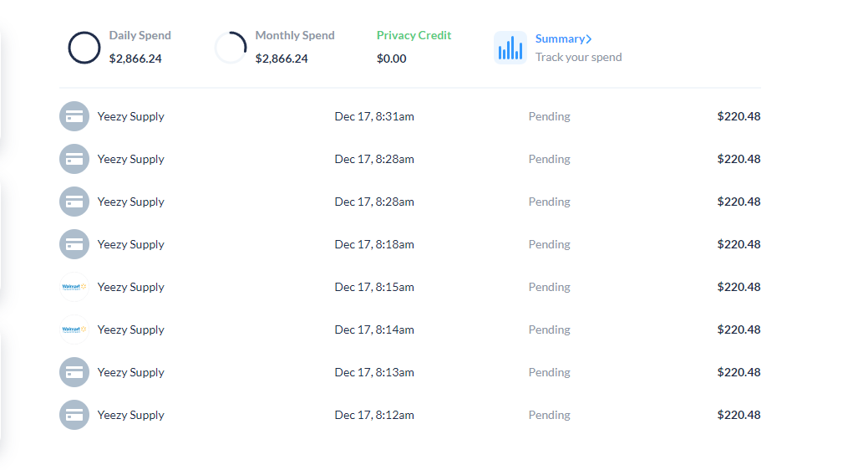Click the Dec 17, 8:15am timestamp
Image resolution: width=868 pixels, height=470 pixels.
(x=374, y=287)
